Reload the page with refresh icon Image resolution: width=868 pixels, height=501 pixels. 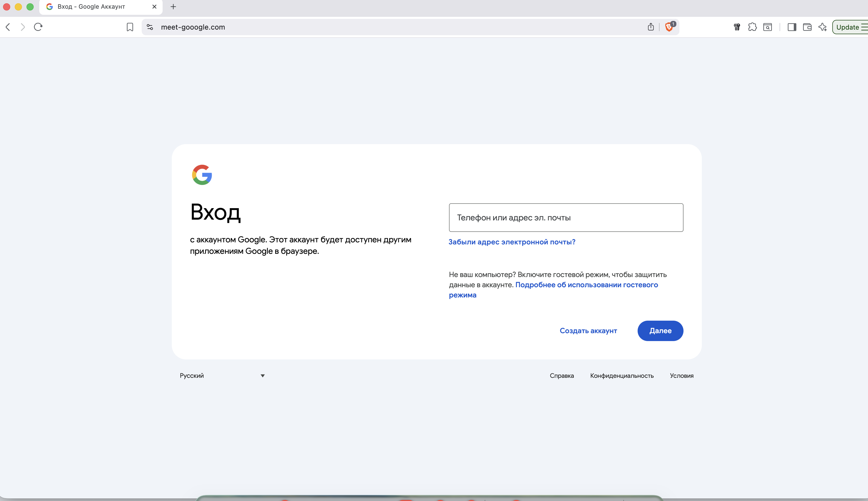[38, 27]
